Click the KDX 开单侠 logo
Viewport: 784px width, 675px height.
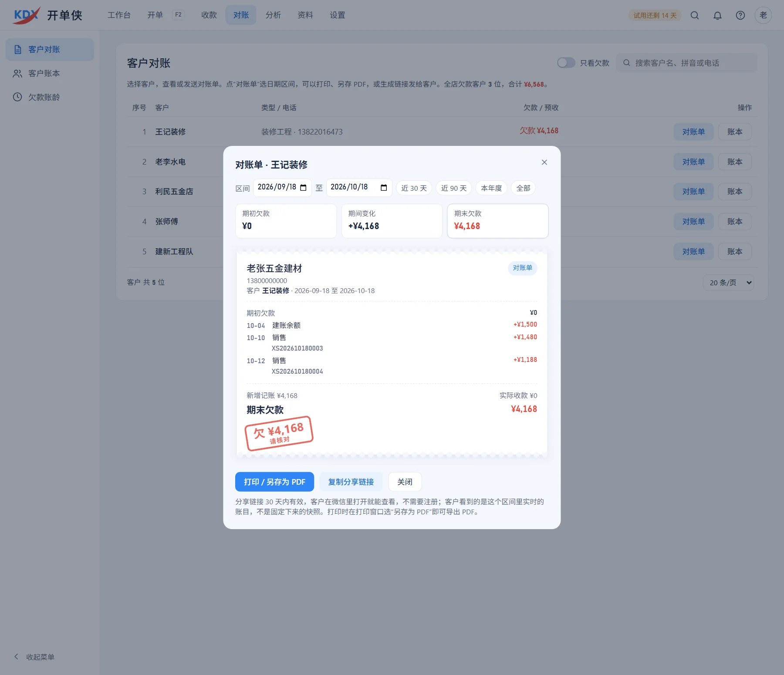47,15
